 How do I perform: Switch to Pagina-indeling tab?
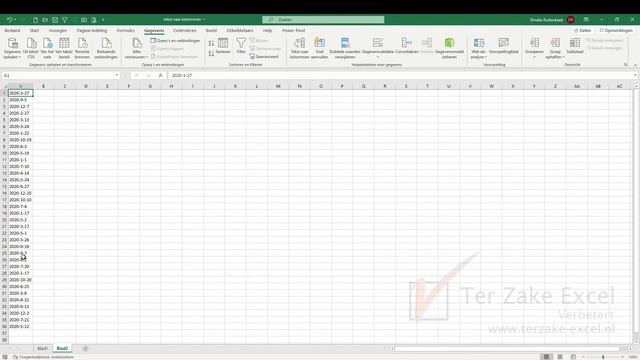coord(92,31)
